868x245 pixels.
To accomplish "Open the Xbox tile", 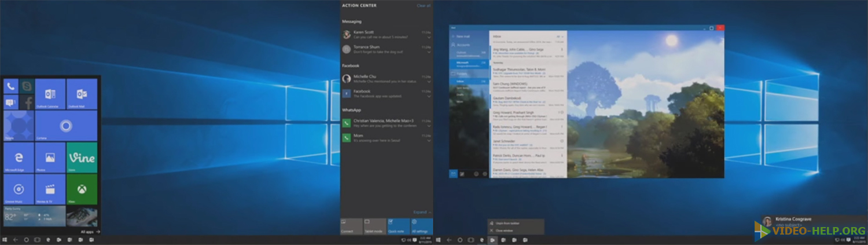I will (82, 189).
